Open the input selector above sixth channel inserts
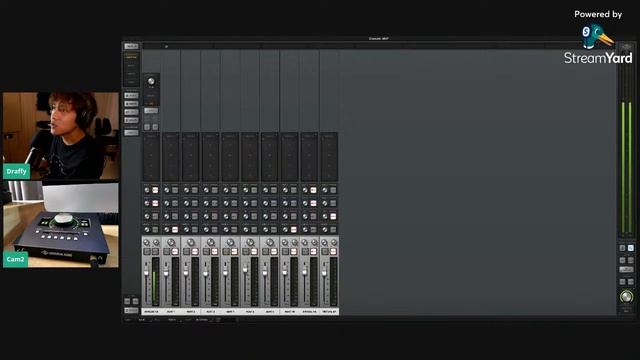The image size is (640, 360). [x=251, y=136]
